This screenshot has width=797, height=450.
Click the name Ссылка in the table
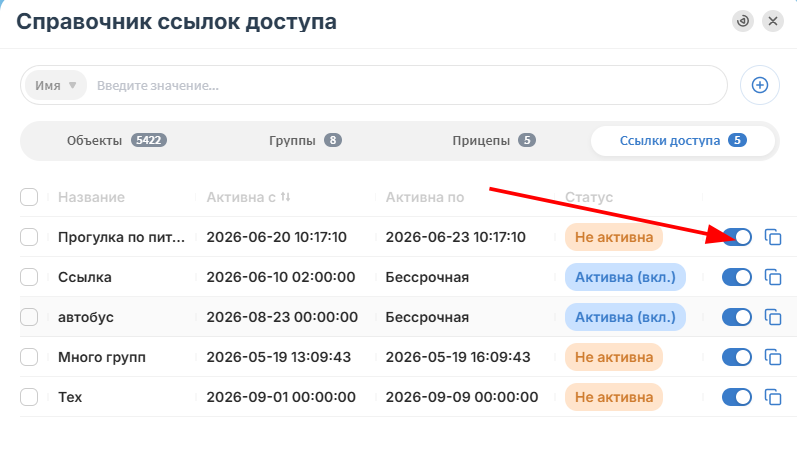(x=84, y=277)
